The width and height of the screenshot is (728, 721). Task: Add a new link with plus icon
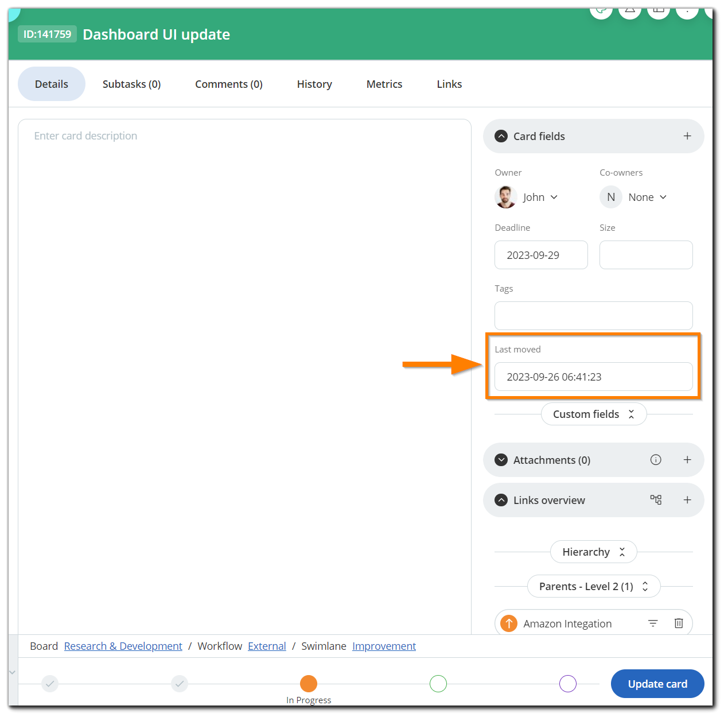(x=687, y=500)
